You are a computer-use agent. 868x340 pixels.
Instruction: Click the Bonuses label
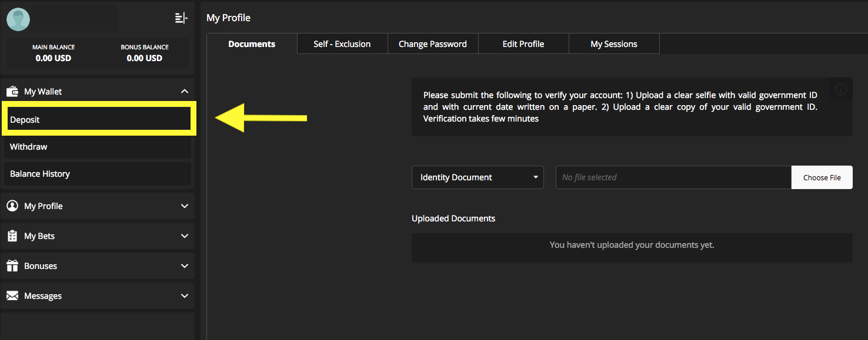(x=41, y=266)
